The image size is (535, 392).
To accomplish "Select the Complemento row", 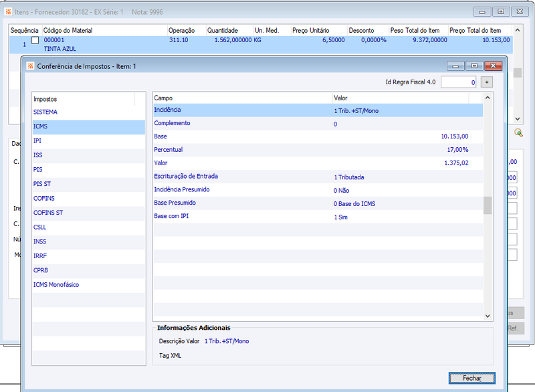I will click(x=318, y=124).
